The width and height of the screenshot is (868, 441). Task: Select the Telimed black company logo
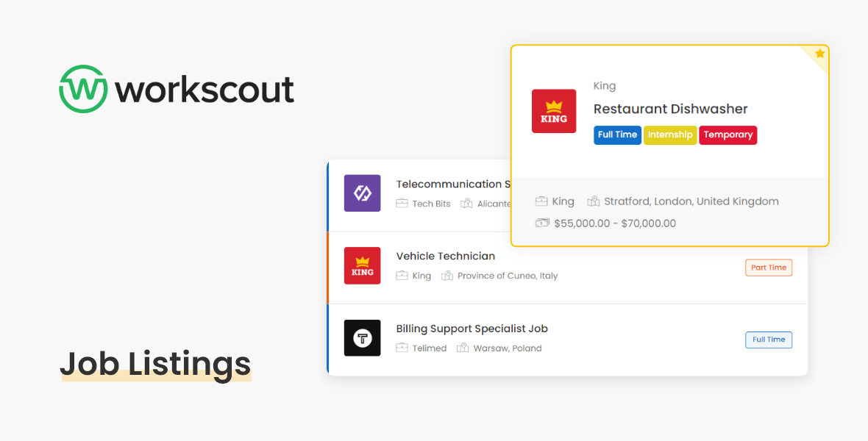pyautogui.click(x=362, y=337)
